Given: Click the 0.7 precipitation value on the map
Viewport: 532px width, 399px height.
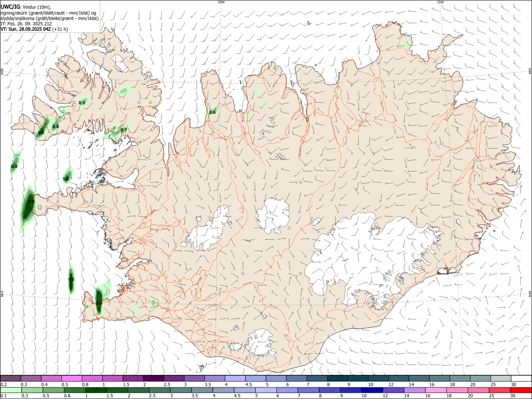Looking at the screenshot, I should pos(124,130).
